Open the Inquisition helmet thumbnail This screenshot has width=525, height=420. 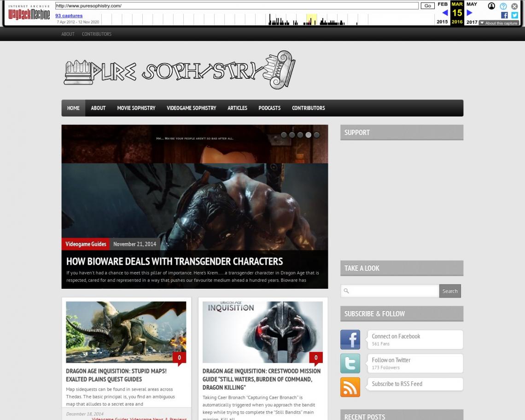pos(262,332)
